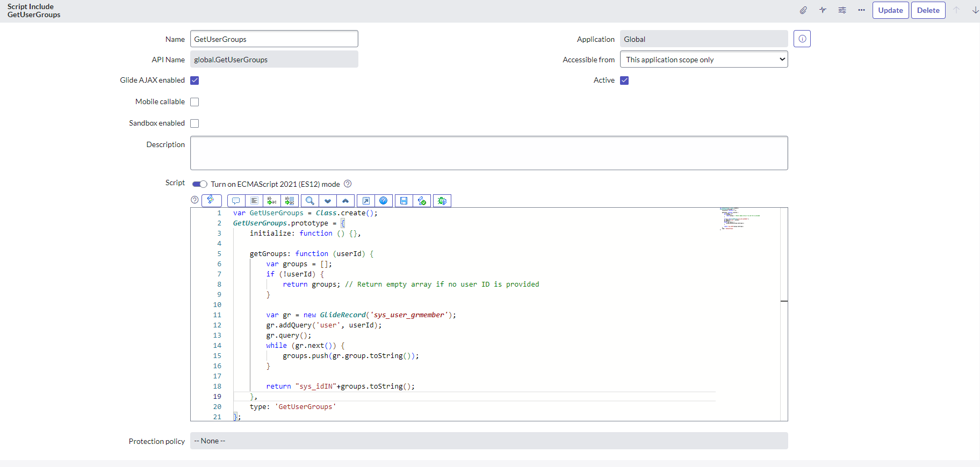Open the Protection policy dropdown
The image size is (980, 467).
click(x=488, y=441)
